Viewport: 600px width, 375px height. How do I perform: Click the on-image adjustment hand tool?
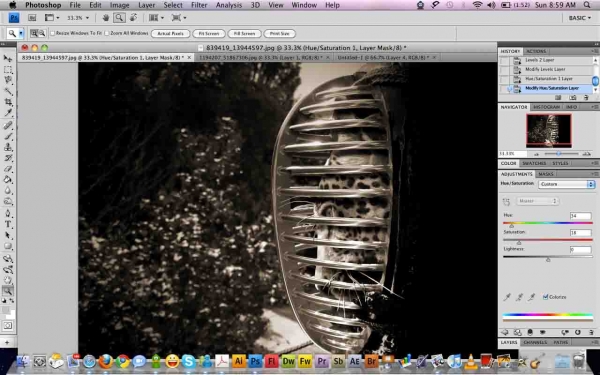(x=507, y=201)
